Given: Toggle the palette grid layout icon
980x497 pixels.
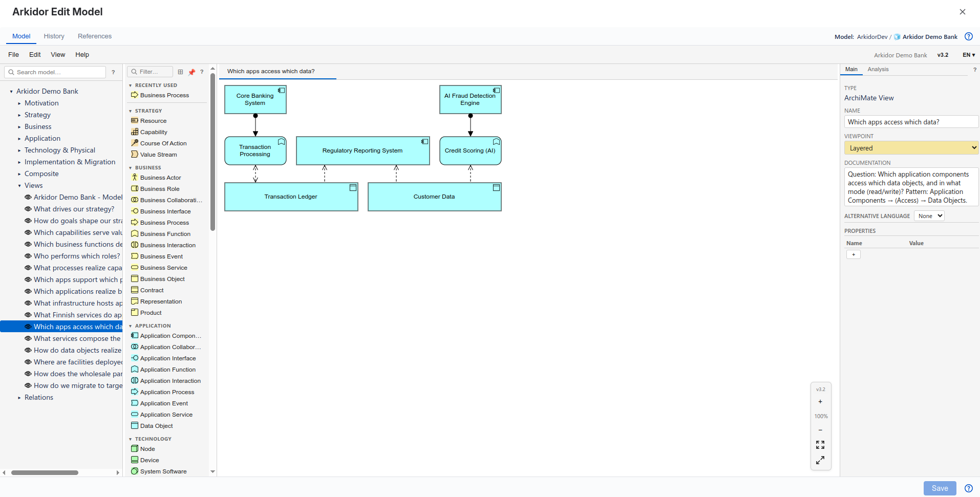Looking at the screenshot, I should coord(180,72).
